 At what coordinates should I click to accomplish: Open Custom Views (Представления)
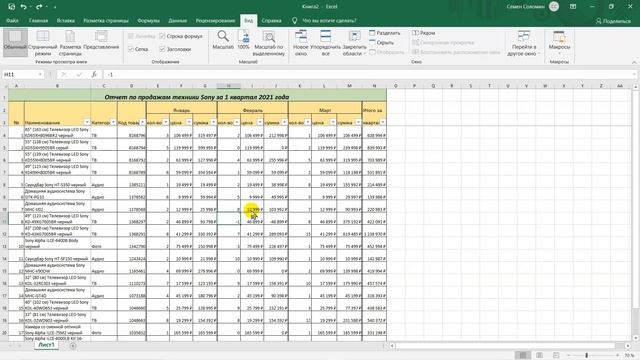[101, 40]
